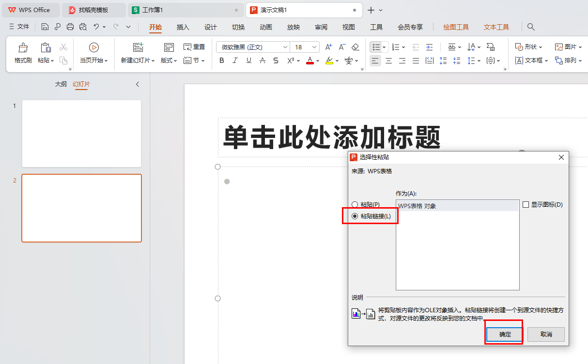588x364 pixels.
Task: Click the New Slide (新建幻灯片) icon
Action: [138, 47]
